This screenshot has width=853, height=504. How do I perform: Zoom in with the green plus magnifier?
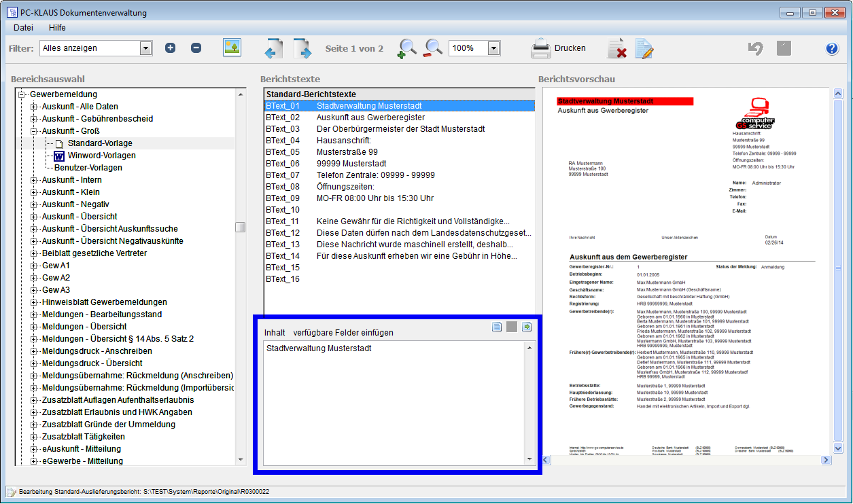click(406, 48)
